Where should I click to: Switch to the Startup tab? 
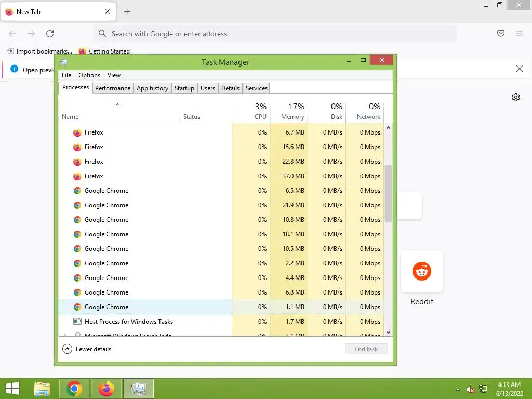(184, 88)
